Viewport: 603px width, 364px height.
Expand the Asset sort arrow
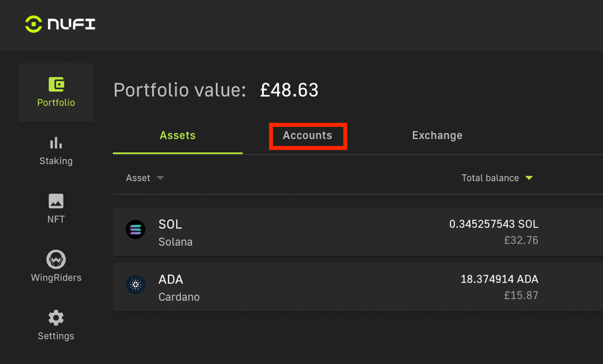point(160,178)
